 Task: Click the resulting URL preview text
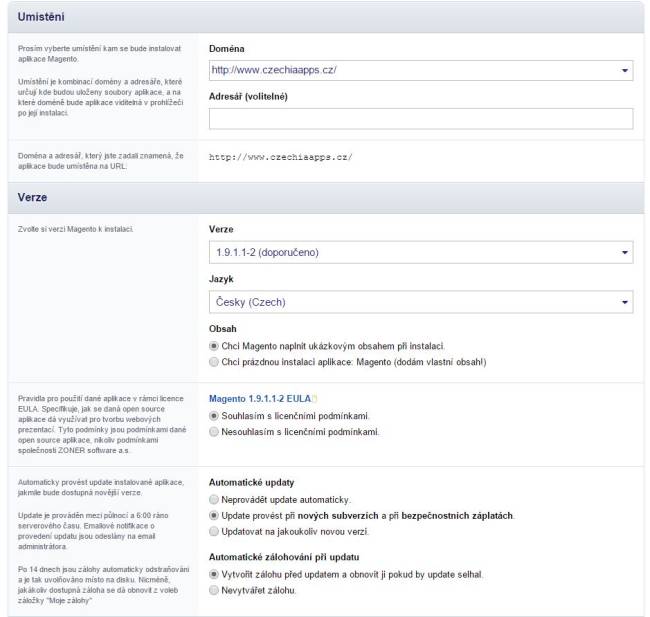(280, 157)
